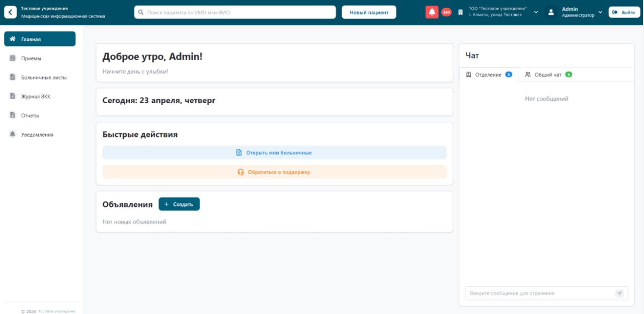644x314 pixels.
Task: Click the Новый пациент button
Action: pyautogui.click(x=369, y=12)
